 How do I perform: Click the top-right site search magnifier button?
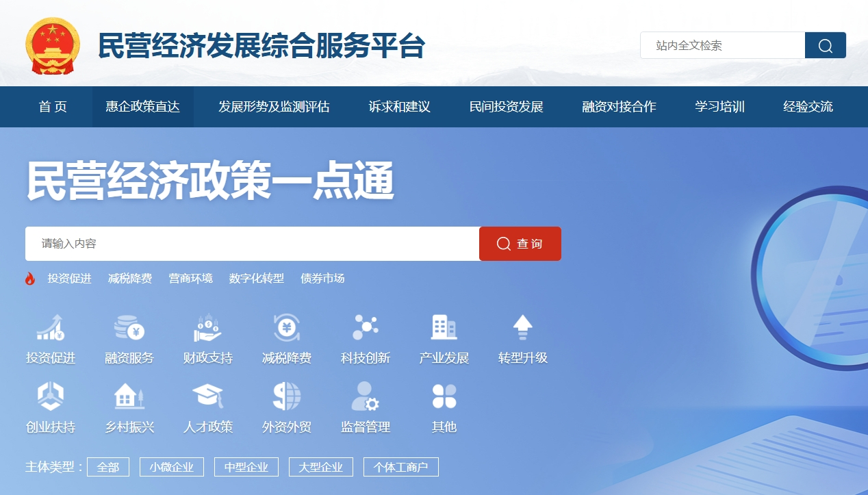pyautogui.click(x=825, y=45)
